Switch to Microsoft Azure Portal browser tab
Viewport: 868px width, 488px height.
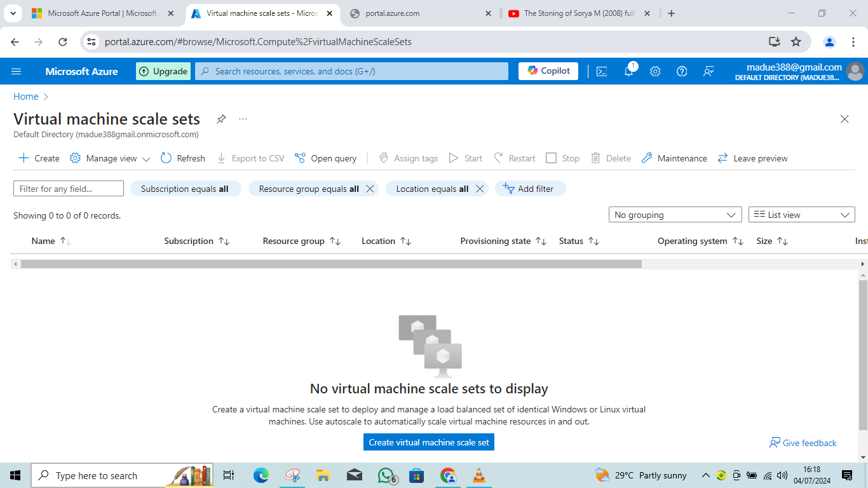(102, 13)
